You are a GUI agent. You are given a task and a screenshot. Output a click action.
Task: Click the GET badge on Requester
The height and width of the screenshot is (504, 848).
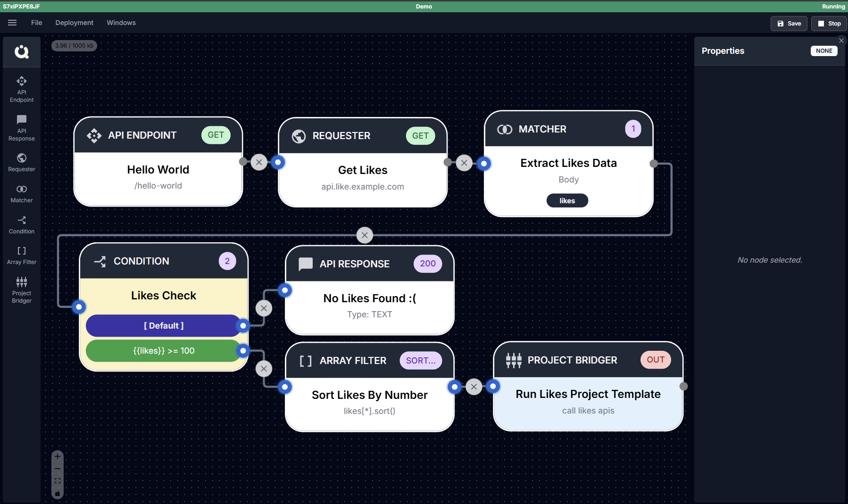click(420, 136)
